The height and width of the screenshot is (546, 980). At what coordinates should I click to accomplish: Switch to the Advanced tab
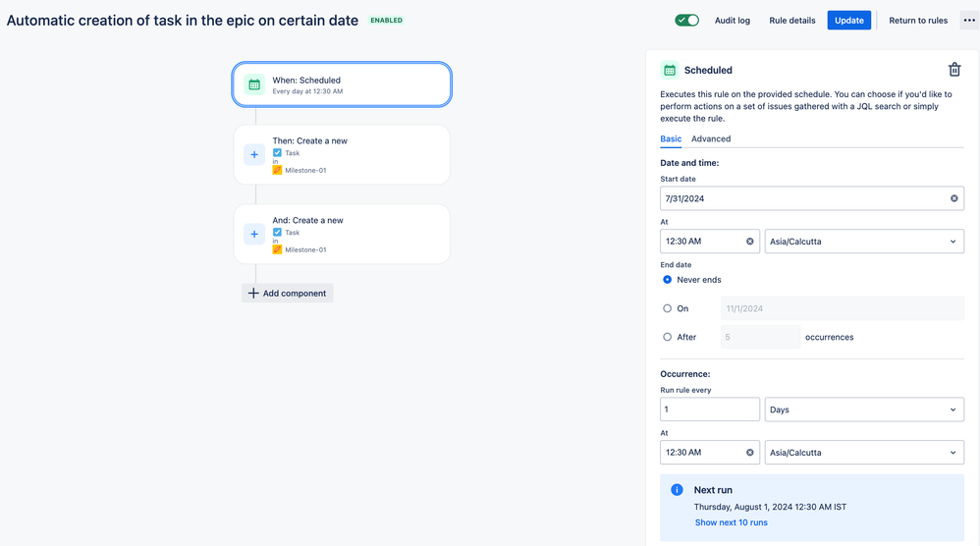pyautogui.click(x=711, y=138)
